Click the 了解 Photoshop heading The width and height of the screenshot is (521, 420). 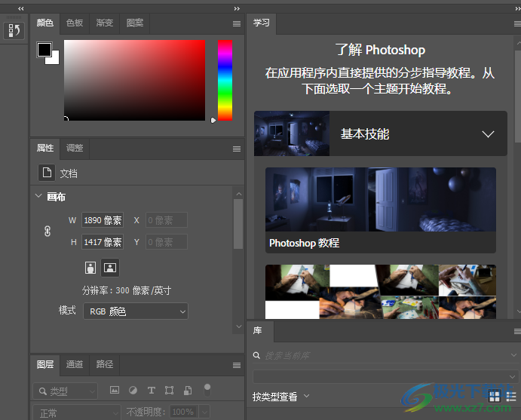pyautogui.click(x=380, y=50)
